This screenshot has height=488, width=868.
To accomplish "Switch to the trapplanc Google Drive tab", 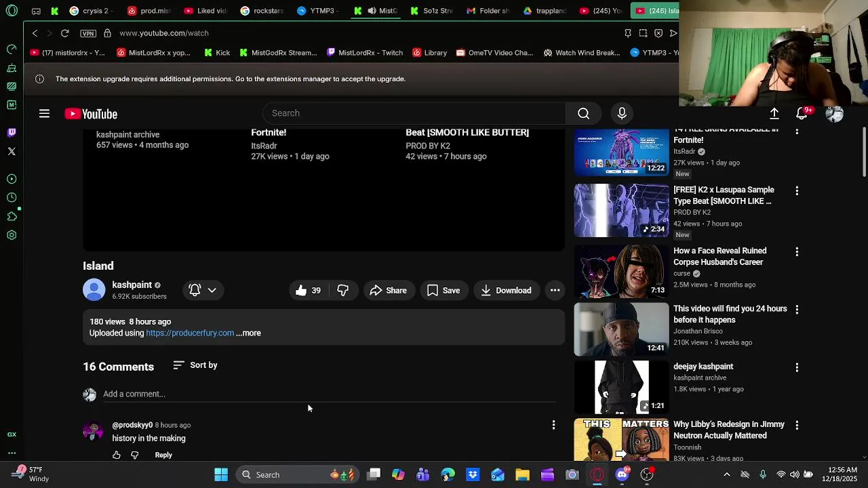I will click(x=545, y=11).
